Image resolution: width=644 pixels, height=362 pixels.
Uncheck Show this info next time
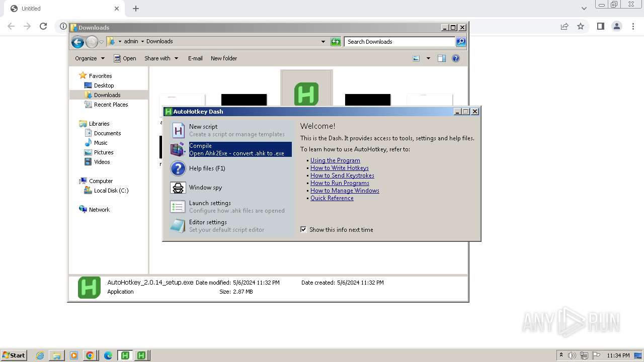pos(303,230)
